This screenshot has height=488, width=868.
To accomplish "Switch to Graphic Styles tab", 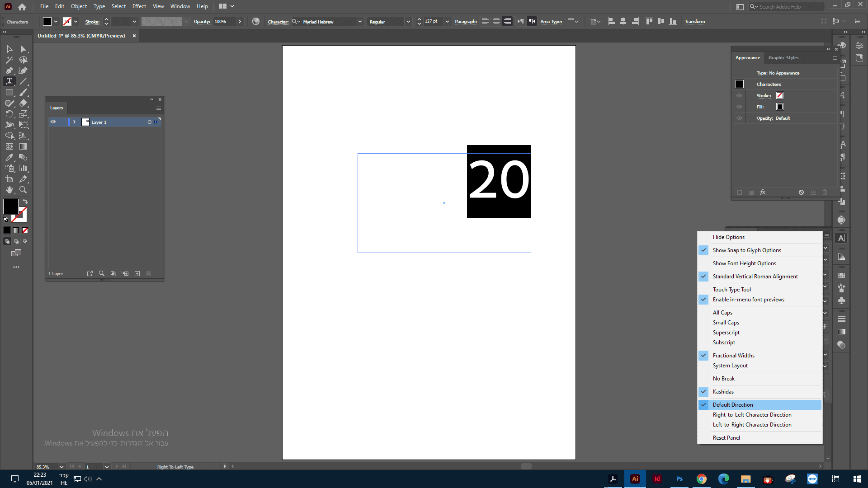I will click(x=783, y=58).
